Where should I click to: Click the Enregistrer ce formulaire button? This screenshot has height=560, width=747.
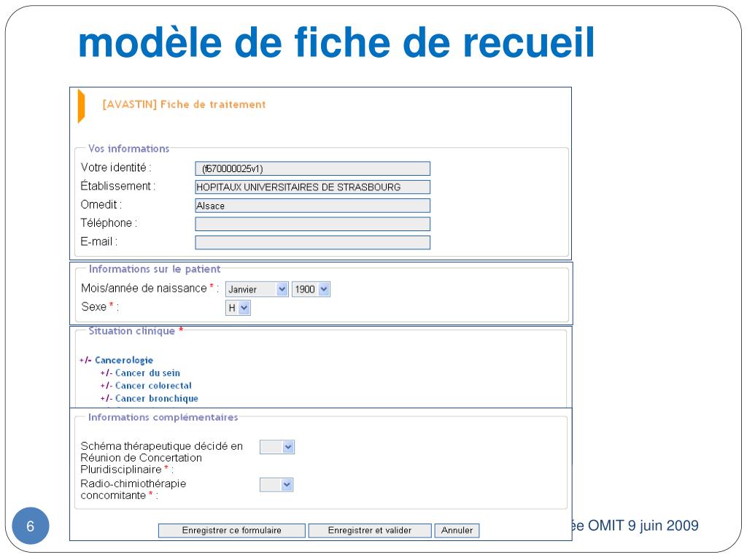(x=231, y=531)
